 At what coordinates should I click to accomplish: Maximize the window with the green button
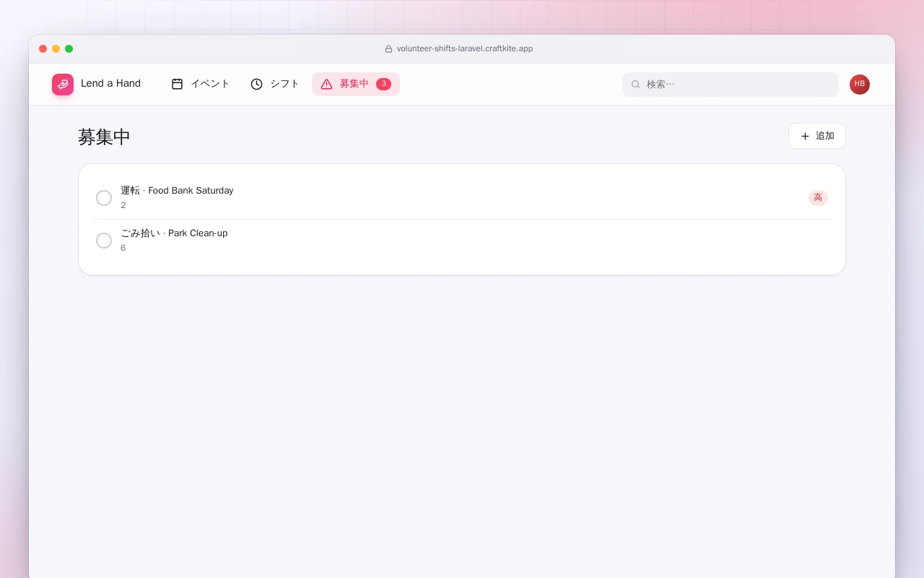pos(69,49)
